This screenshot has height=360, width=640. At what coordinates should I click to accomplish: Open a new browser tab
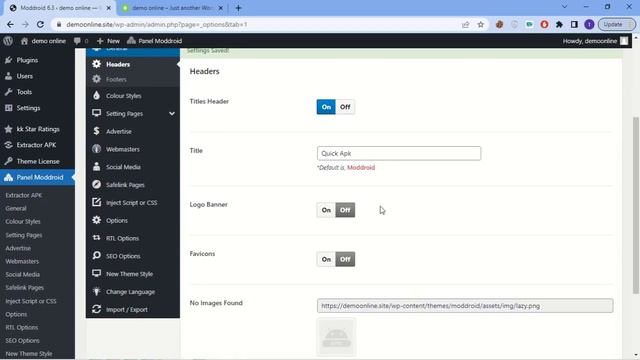[238, 8]
